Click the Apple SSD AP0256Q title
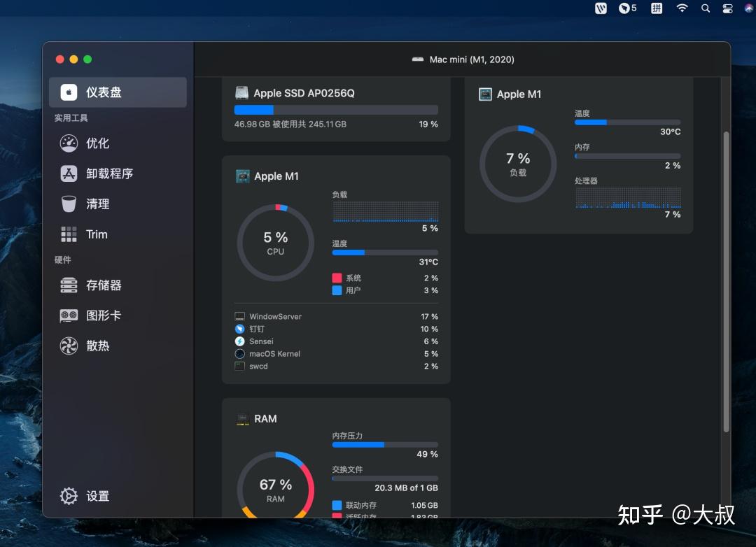 pyautogui.click(x=304, y=93)
